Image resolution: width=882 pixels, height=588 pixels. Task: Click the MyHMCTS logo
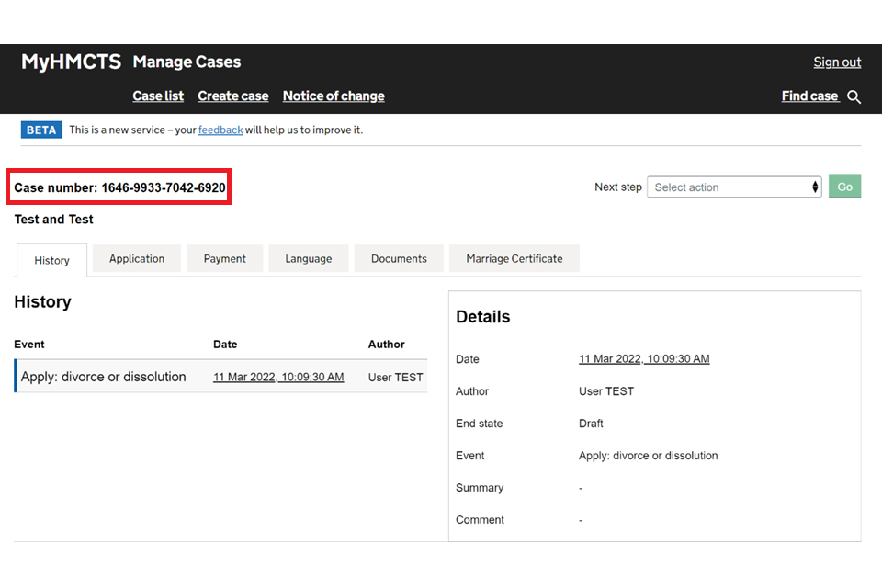tap(71, 62)
